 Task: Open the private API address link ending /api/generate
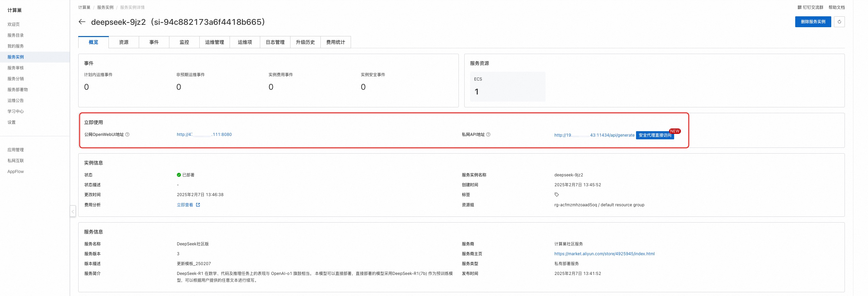[x=594, y=135]
